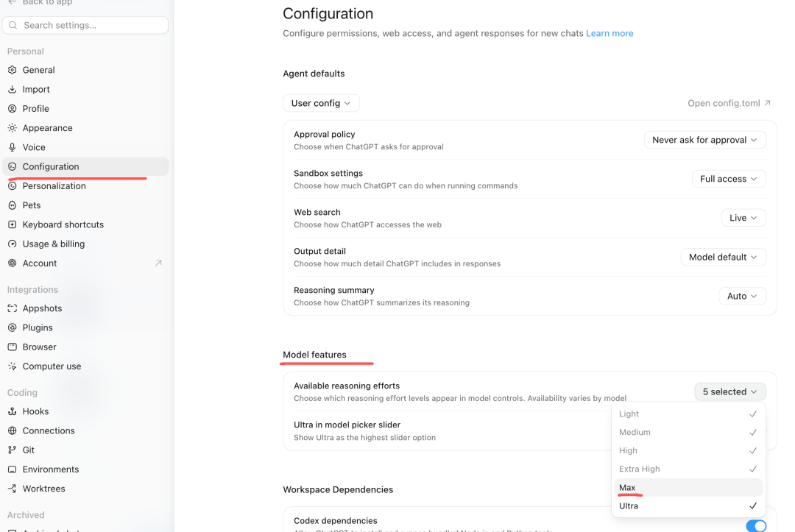Open the User config dropdown

click(x=321, y=103)
